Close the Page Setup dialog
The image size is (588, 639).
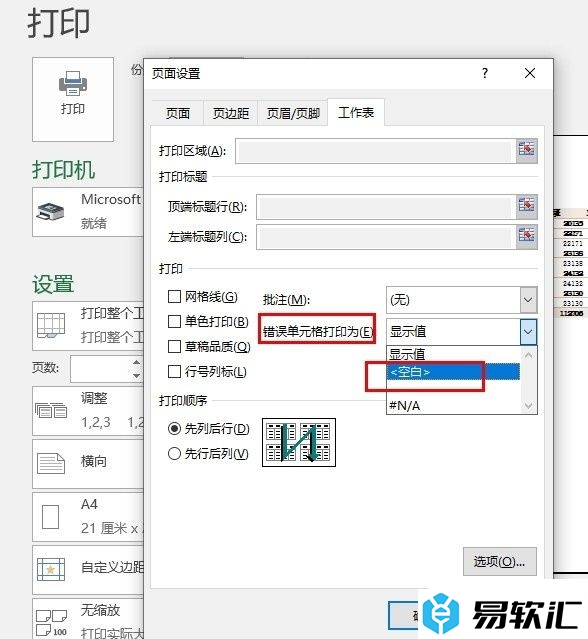coord(530,73)
